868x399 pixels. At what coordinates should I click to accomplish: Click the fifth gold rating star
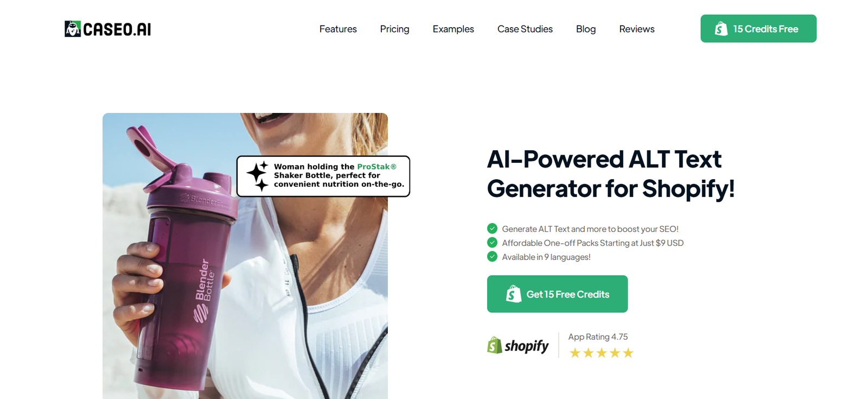coord(628,353)
